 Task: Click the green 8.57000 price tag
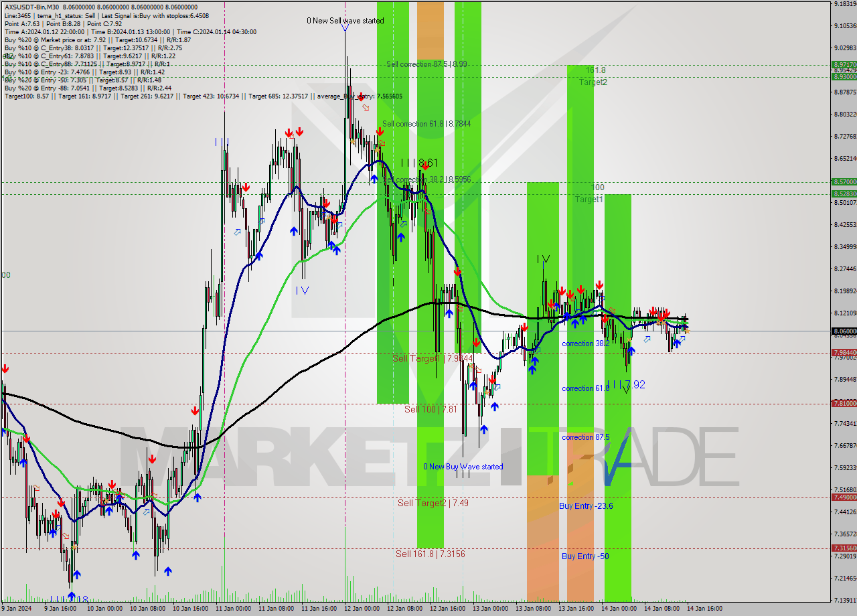[844, 181]
